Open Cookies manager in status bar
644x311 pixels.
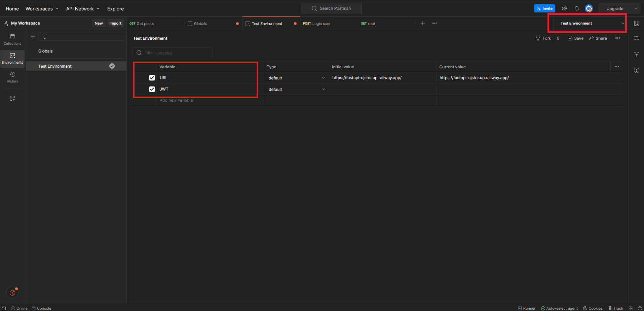click(x=593, y=308)
